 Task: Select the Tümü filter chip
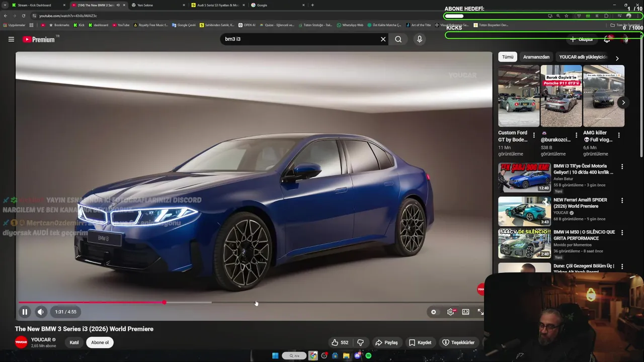click(508, 57)
